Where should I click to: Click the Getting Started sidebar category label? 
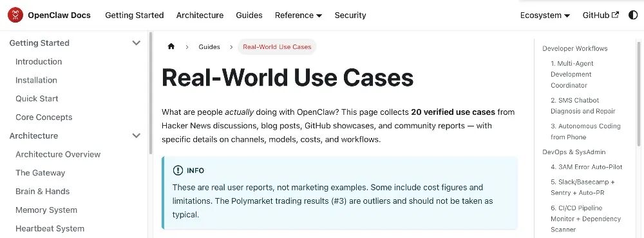point(39,43)
